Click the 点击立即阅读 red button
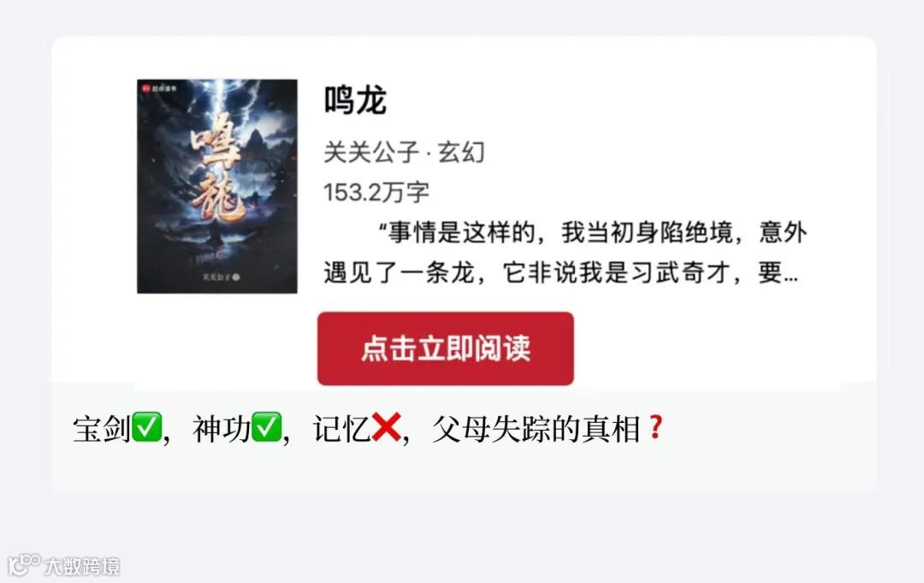 (x=445, y=348)
